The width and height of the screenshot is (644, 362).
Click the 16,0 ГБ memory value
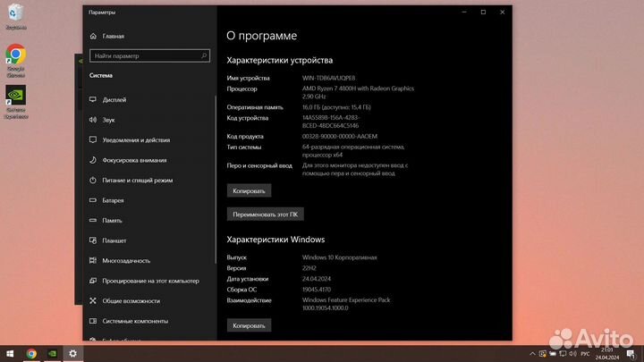pos(336,107)
